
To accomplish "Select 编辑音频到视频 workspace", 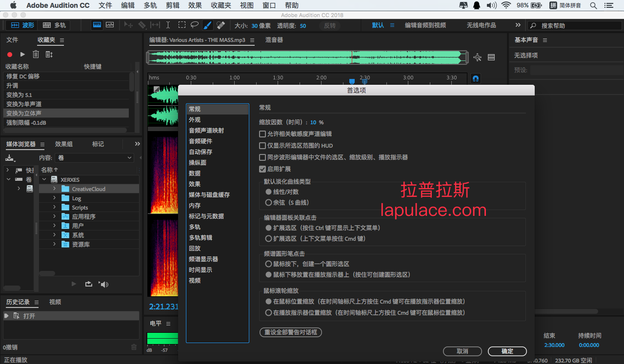I will [x=425, y=25].
